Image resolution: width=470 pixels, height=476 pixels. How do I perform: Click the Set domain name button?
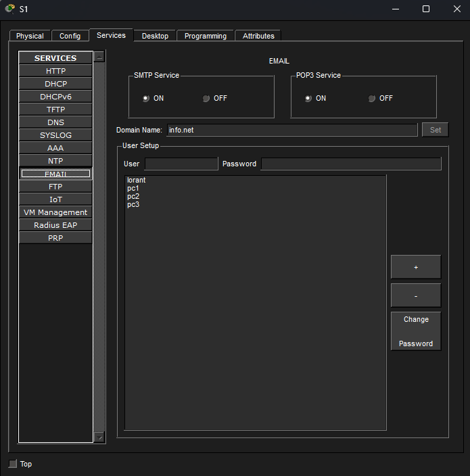pyautogui.click(x=435, y=130)
